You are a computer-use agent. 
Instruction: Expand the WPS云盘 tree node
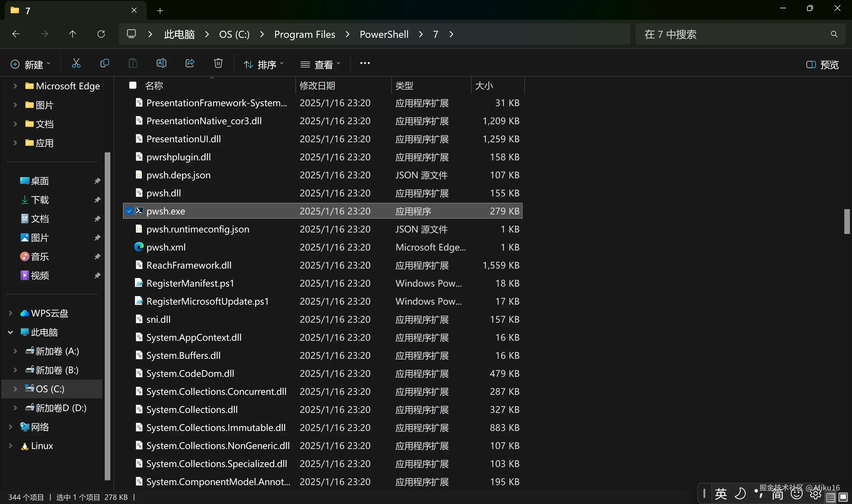[x=11, y=314]
